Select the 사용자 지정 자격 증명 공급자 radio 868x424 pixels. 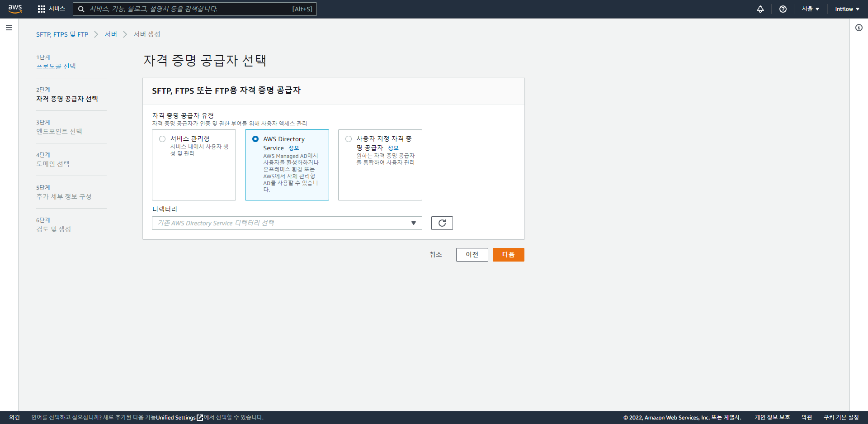[x=349, y=139]
